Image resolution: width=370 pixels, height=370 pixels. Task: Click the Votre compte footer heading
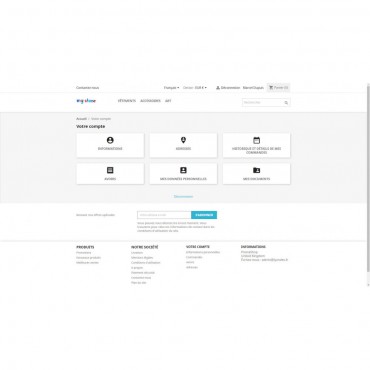pyautogui.click(x=198, y=247)
